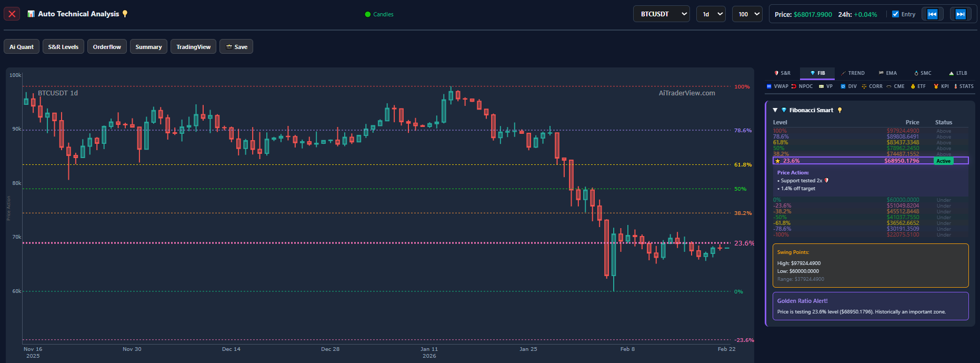This screenshot has height=363, width=980.
Task: Open the 1d timeframe dropdown
Action: click(711, 14)
